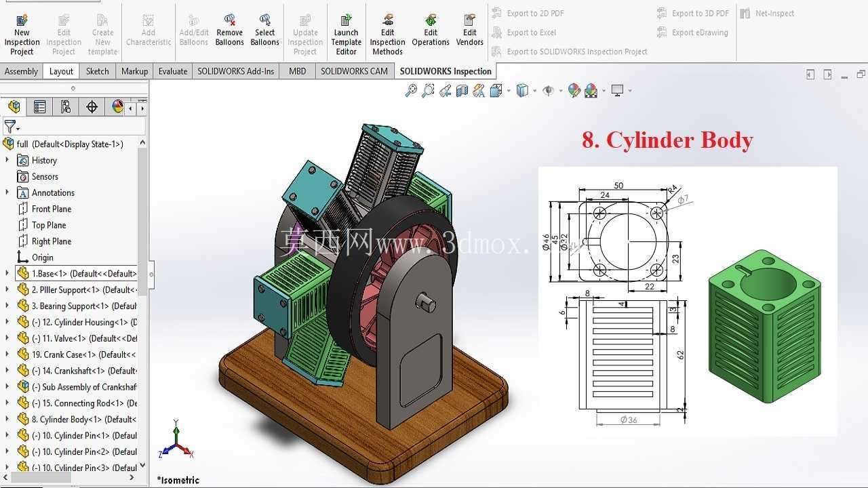The image size is (868, 488).
Task: Open Hide/Show Items dropdown arrow
Action: pos(560,91)
